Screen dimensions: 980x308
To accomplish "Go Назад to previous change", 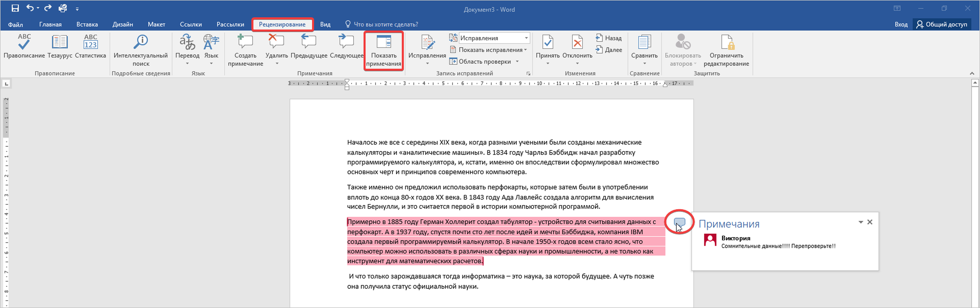I will pos(608,38).
